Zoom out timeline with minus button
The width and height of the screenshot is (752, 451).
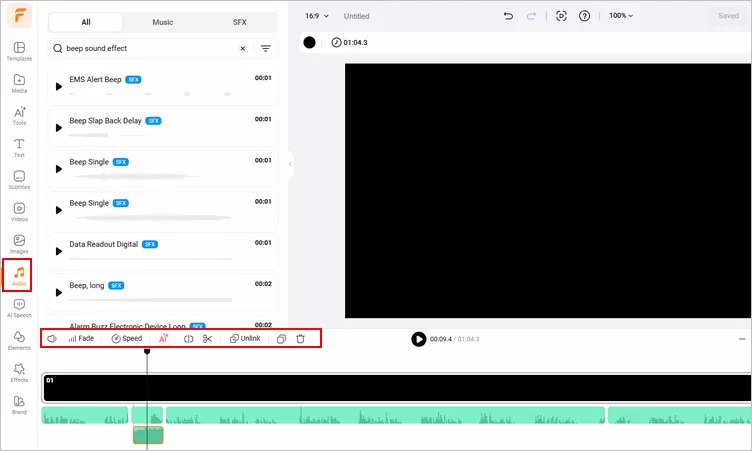click(x=742, y=339)
